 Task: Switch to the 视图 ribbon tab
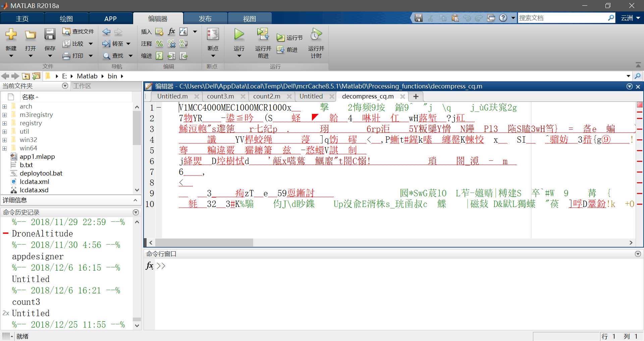click(249, 19)
